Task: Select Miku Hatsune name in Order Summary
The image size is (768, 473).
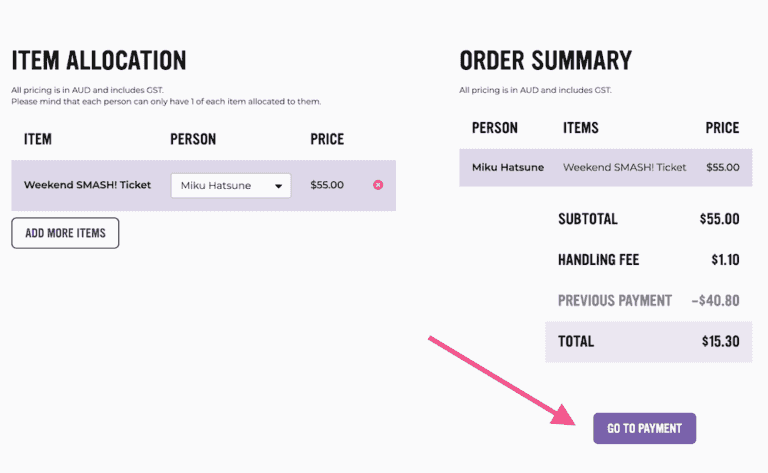Action: 508,168
